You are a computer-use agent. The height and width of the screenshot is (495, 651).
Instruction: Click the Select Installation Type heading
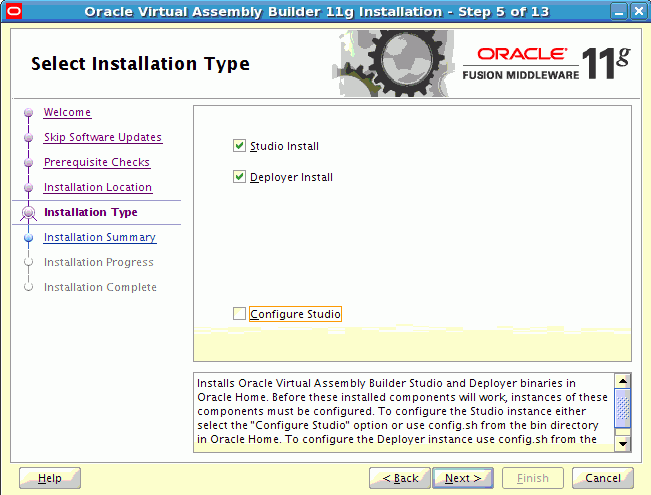coord(140,64)
